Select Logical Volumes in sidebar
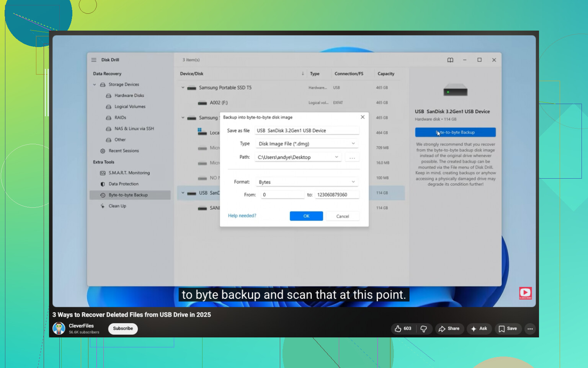Viewport: 588px width, 368px height. coord(130,107)
